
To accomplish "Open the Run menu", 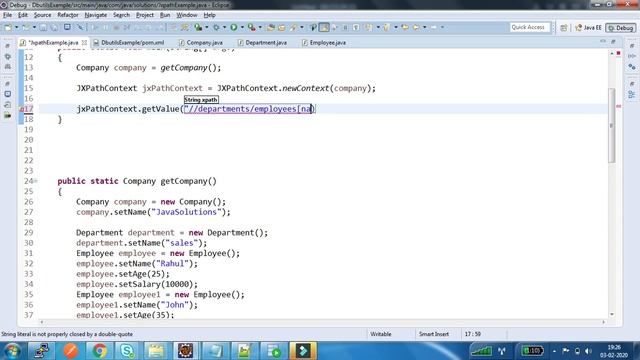I will pyautogui.click(x=165, y=15).
